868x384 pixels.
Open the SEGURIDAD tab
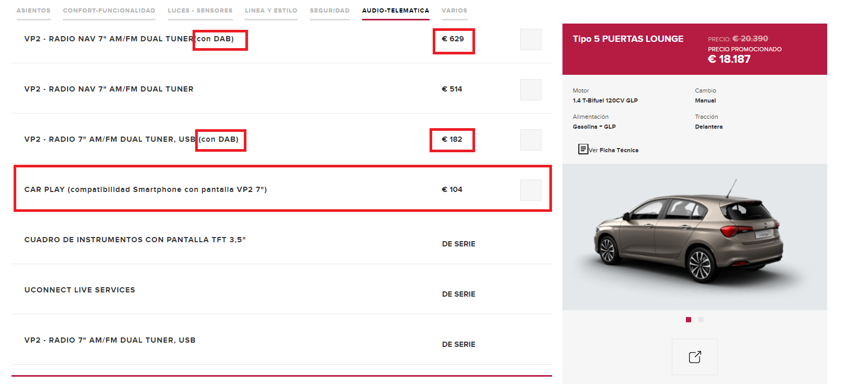(x=330, y=10)
